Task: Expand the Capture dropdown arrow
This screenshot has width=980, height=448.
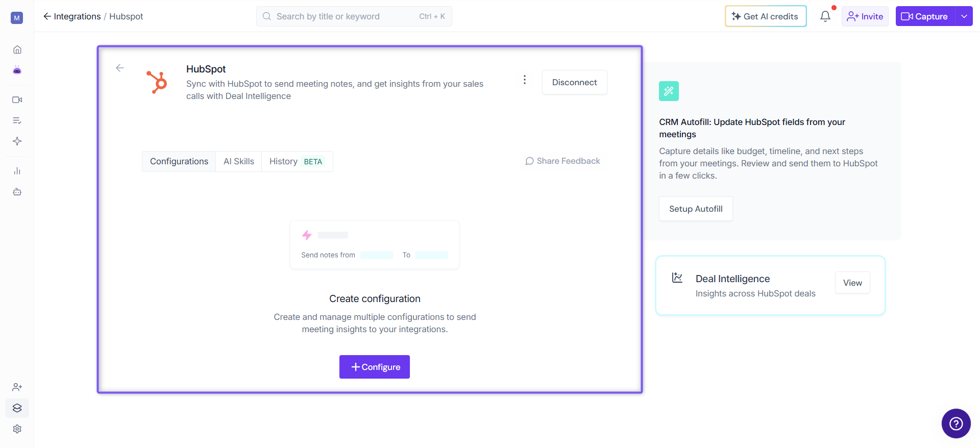Action: coord(964,16)
